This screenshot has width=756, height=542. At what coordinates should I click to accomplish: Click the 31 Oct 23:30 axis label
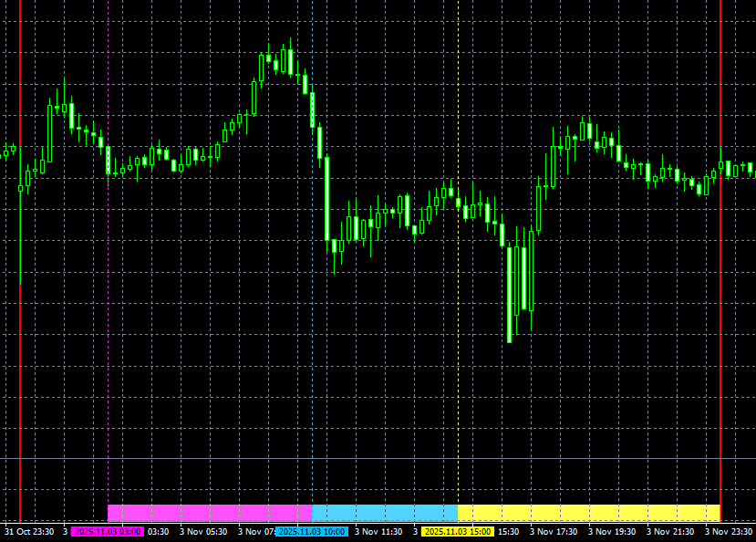coord(29,532)
